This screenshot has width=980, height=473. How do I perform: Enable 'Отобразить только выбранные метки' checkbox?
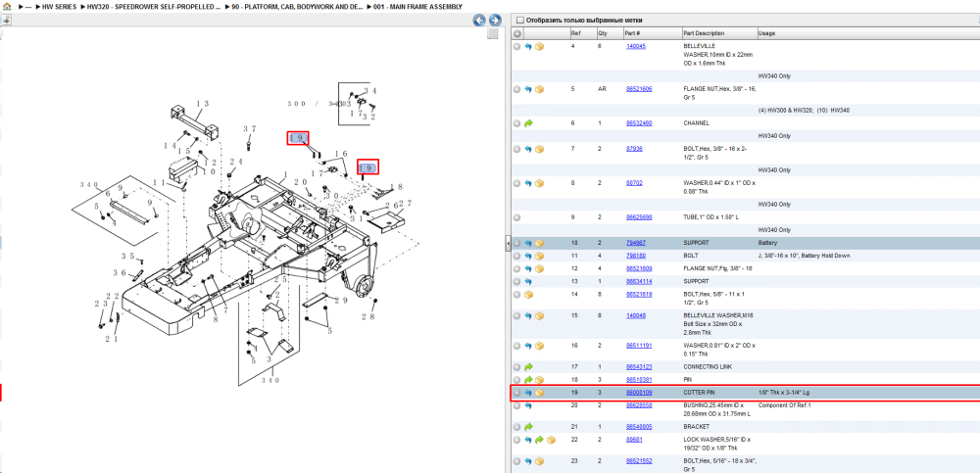click(x=520, y=20)
